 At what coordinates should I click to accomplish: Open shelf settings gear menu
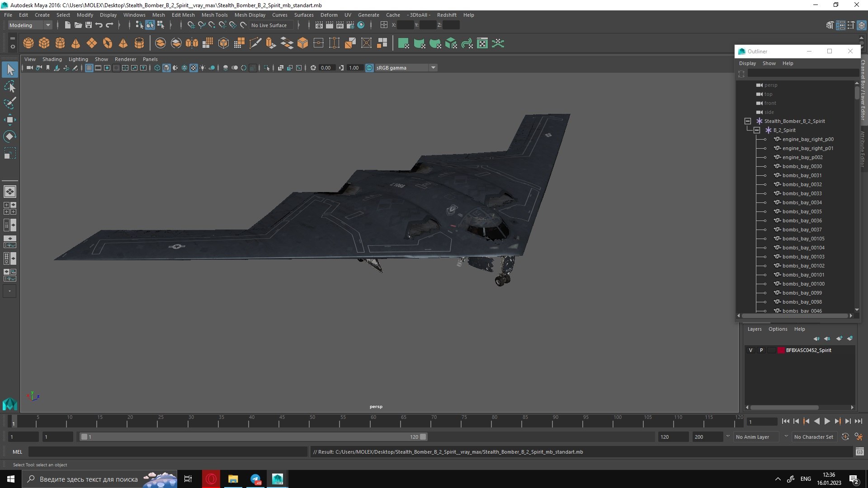[12, 47]
